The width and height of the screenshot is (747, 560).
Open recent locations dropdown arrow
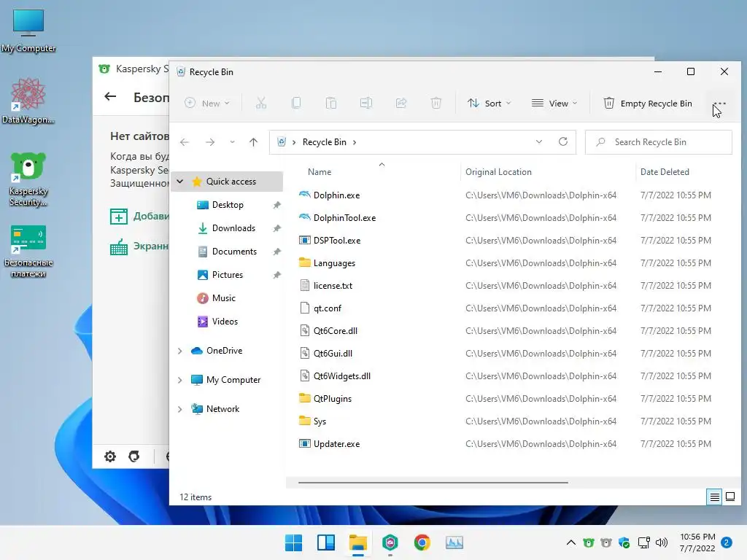click(x=232, y=142)
